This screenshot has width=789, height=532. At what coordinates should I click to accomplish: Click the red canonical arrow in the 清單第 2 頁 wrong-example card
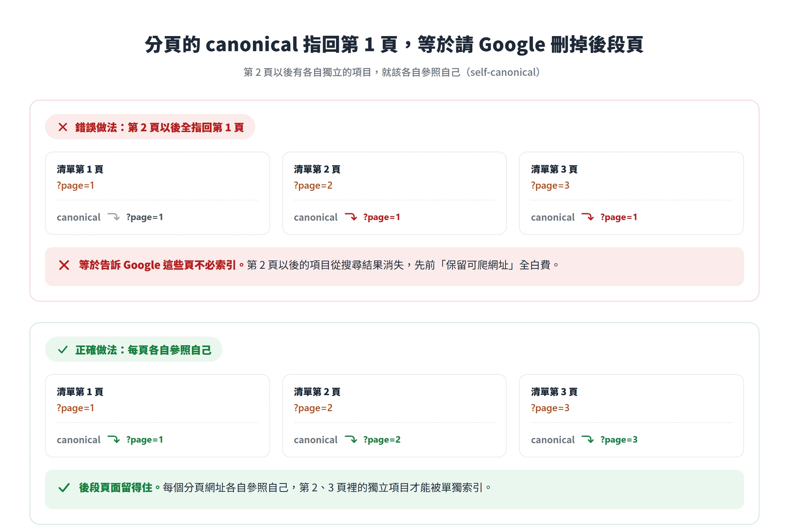351,216
